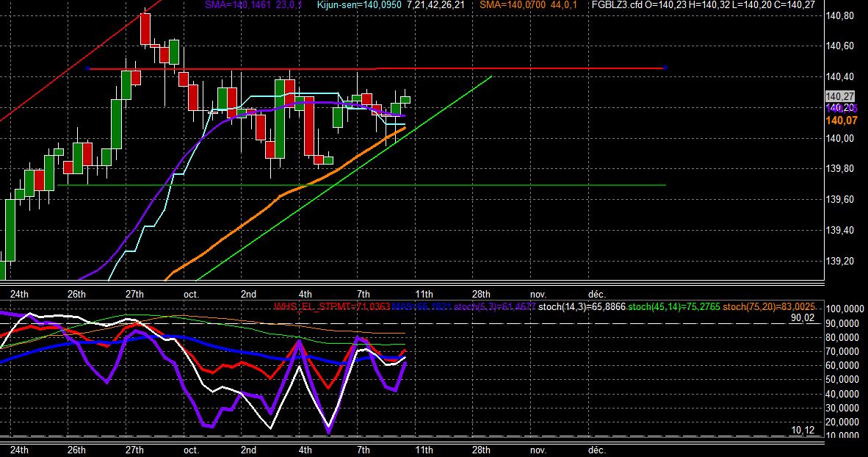Select the WHS_EL_STPMT=71,0363 indicator label
The height and width of the screenshot is (457, 868).
point(332,306)
